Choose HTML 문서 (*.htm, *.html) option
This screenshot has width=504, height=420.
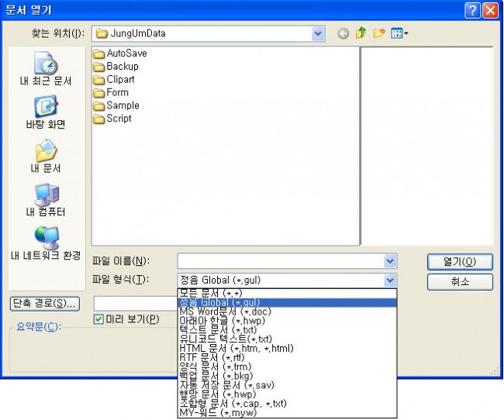pos(287,349)
